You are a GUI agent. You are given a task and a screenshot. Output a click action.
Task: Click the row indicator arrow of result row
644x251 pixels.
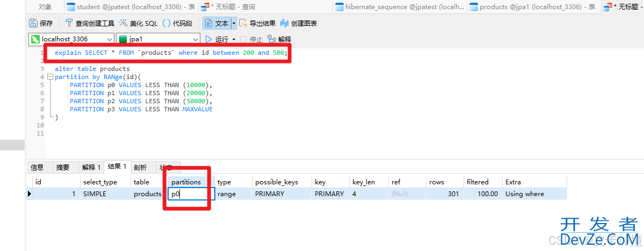click(30, 194)
